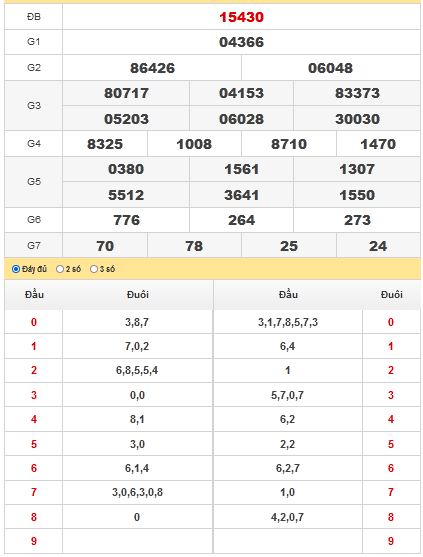Click the G5 result 0380
423x557 pixels.
point(126,169)
